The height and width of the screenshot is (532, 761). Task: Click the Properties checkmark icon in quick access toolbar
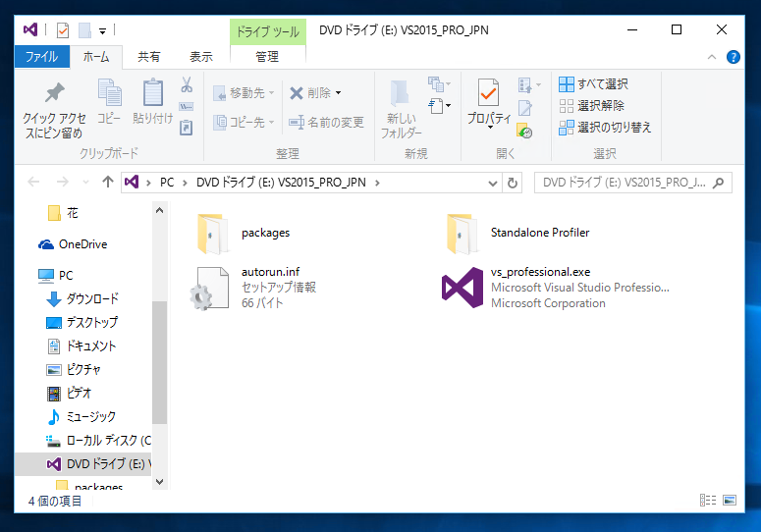tap(63, 30)
